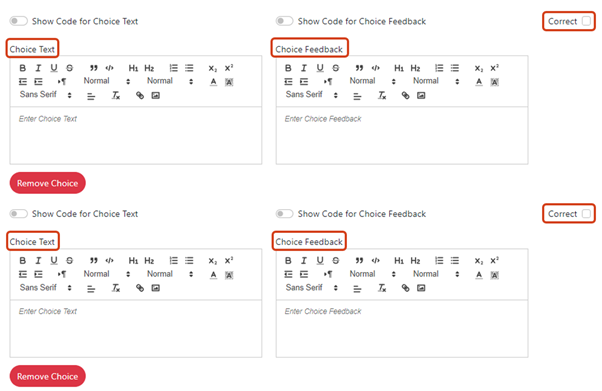Apply Strikethrough in the bottom Choice Feedback editor
This screenshot has width=602, height=391.
click(x=336, y=261)
